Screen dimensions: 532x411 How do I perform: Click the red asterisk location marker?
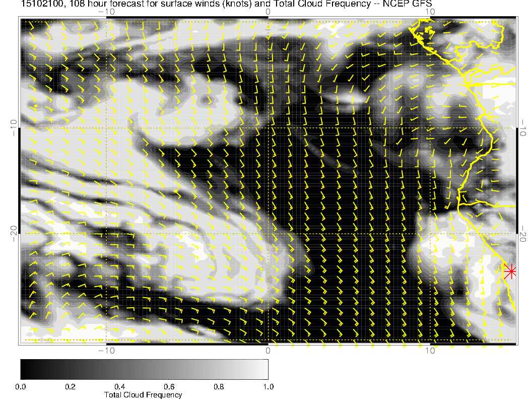point(510,271)
